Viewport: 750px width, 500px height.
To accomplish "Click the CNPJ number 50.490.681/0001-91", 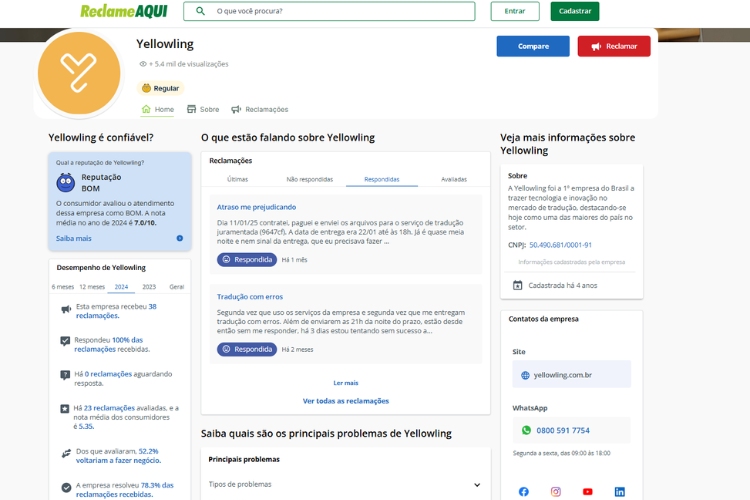I will tap(560, 245).
